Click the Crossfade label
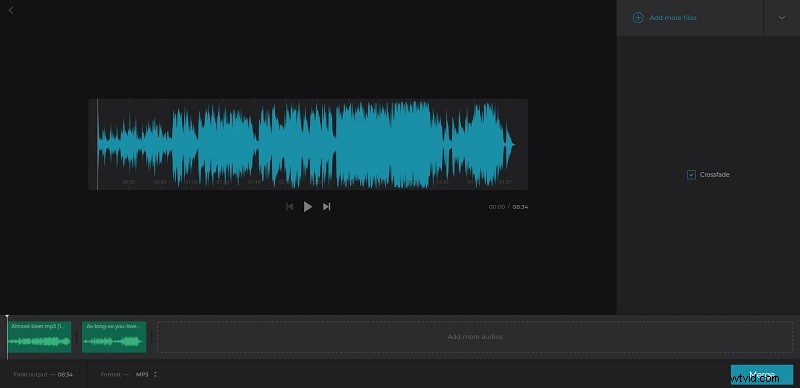 point(714,175)
